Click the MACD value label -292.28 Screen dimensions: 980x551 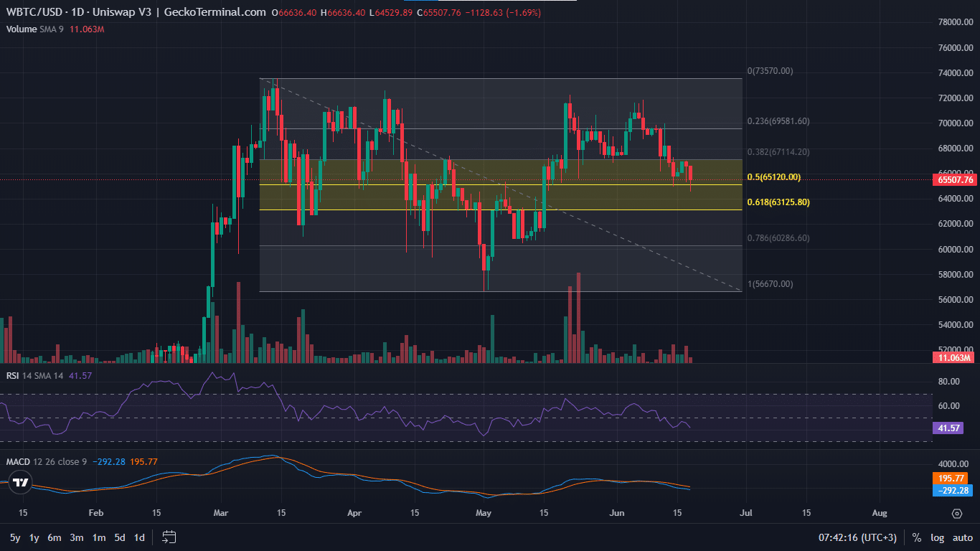953,491
